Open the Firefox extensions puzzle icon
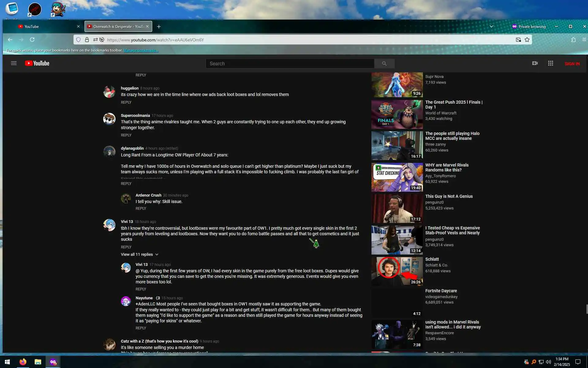The width and height of the screenshot is (588, 368). click(x=573, y=40)
